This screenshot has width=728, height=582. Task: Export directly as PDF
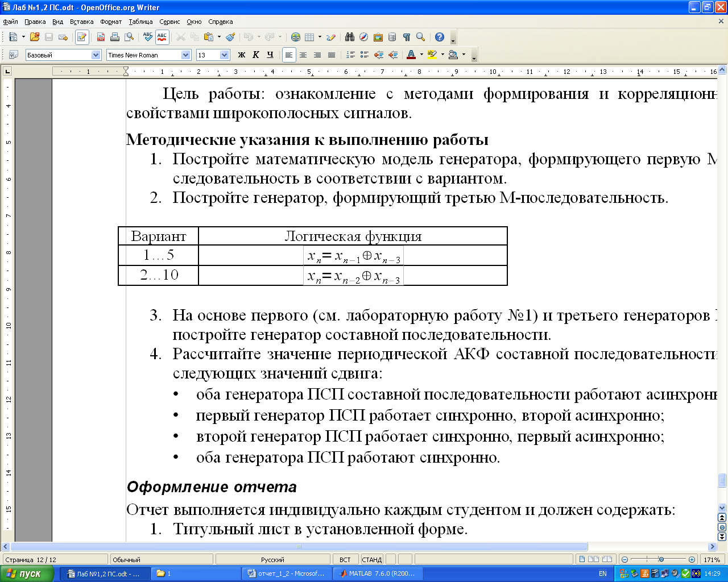[101, 37]
